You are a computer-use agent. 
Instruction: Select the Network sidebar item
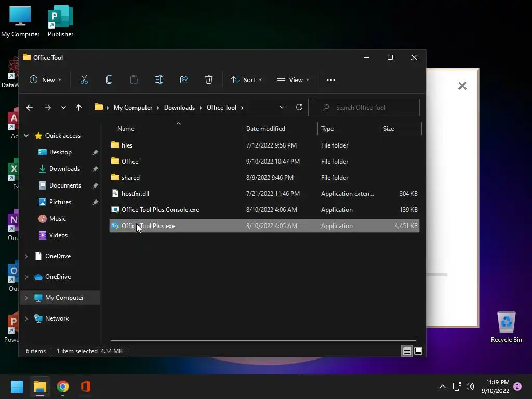pyautogui.click(x=57, y=318)
